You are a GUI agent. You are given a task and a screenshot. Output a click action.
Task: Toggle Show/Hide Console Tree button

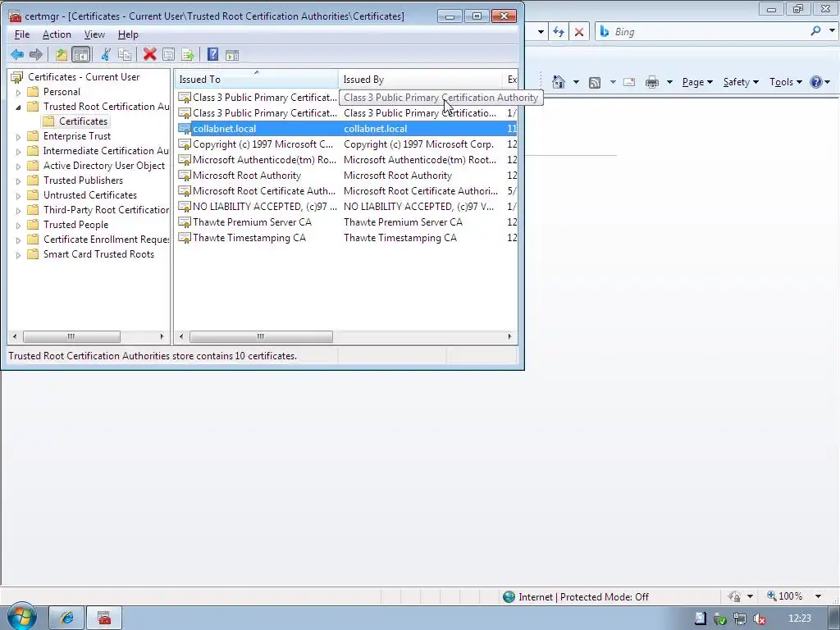tap(81, 55)
